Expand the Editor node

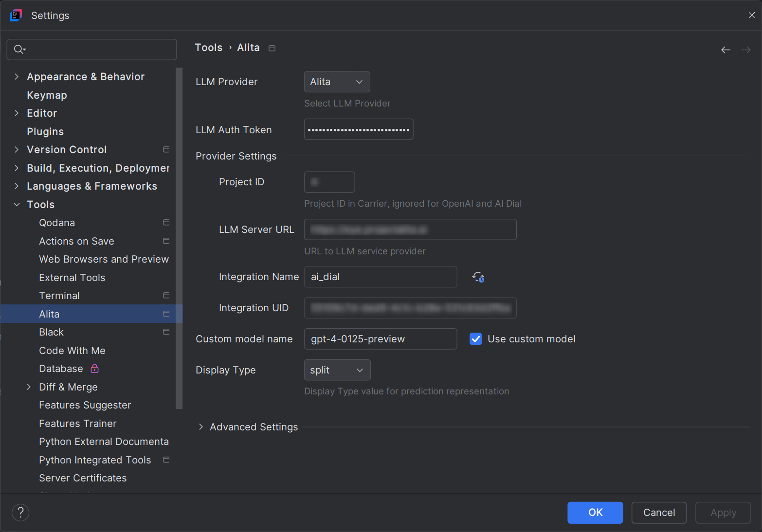[17, 113]
